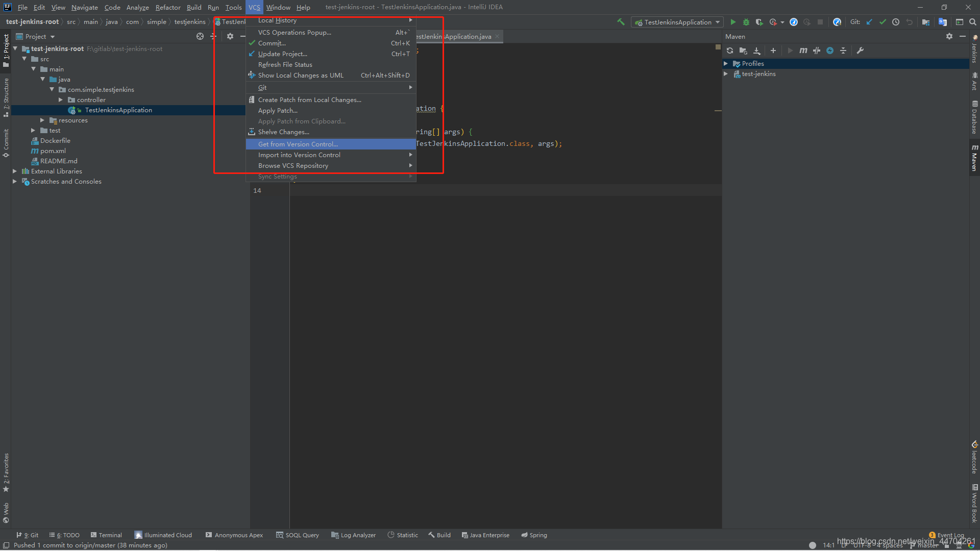This screenshot has height=551, width=980.
Task: Expand test-jenkins Maven project
Action: click(x=726, y=73)
